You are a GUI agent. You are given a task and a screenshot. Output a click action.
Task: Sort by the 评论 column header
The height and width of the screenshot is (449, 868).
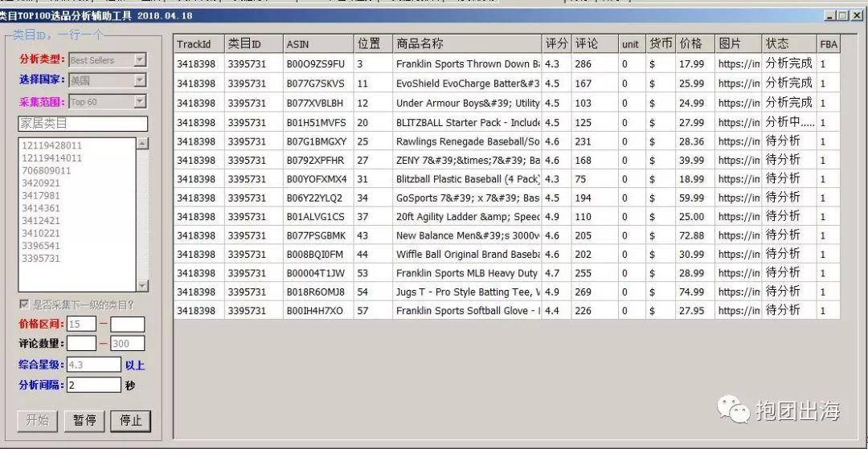pos(595,44)
